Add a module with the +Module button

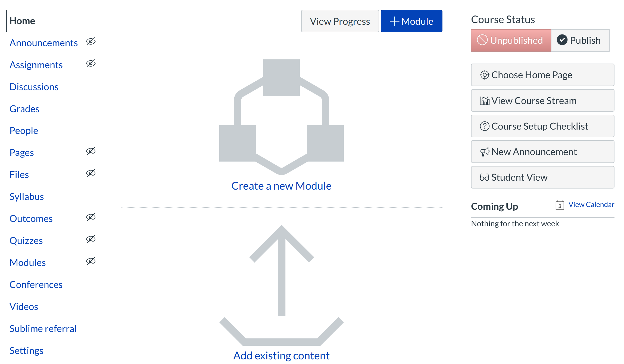tap(411, 21)
